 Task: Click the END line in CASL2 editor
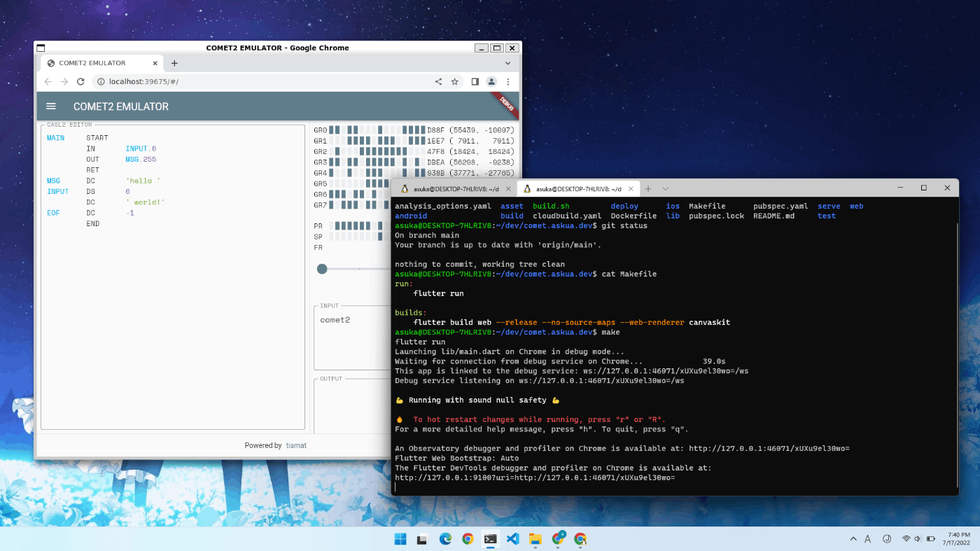92,224
